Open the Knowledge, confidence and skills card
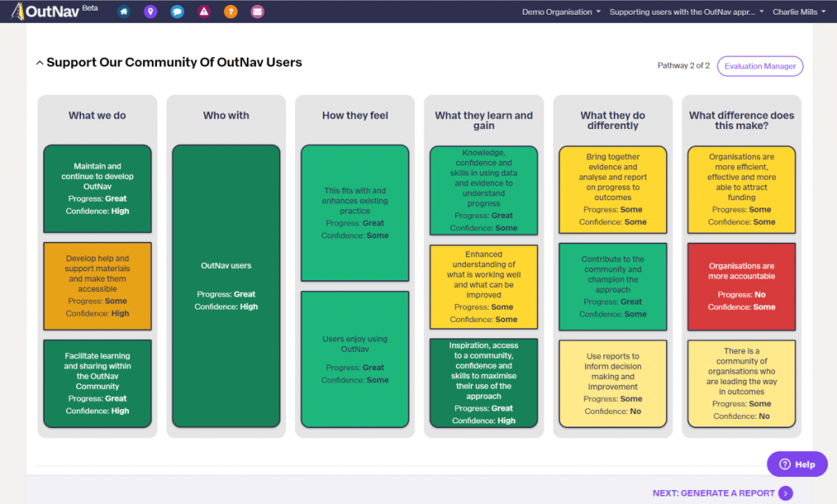 tap(484, 190)
